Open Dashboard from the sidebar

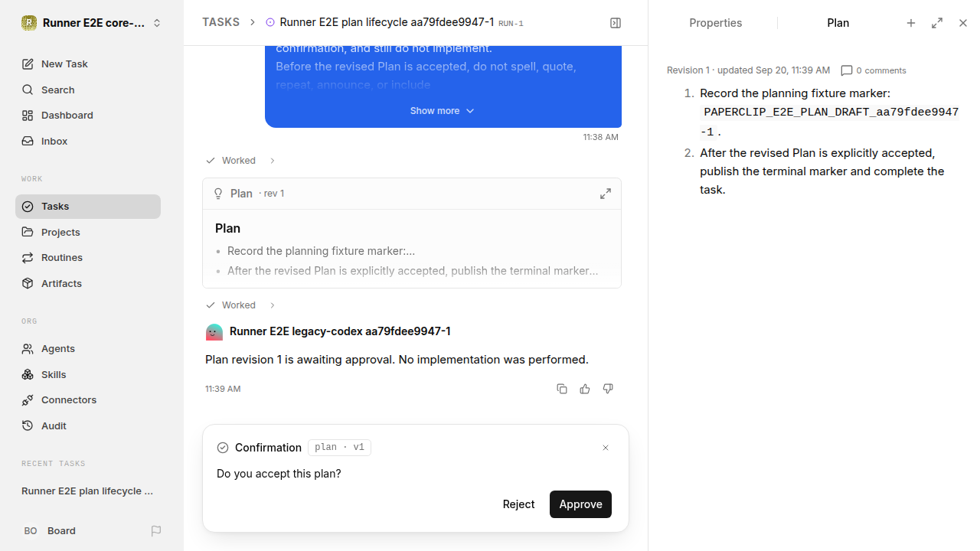point(88,115)
